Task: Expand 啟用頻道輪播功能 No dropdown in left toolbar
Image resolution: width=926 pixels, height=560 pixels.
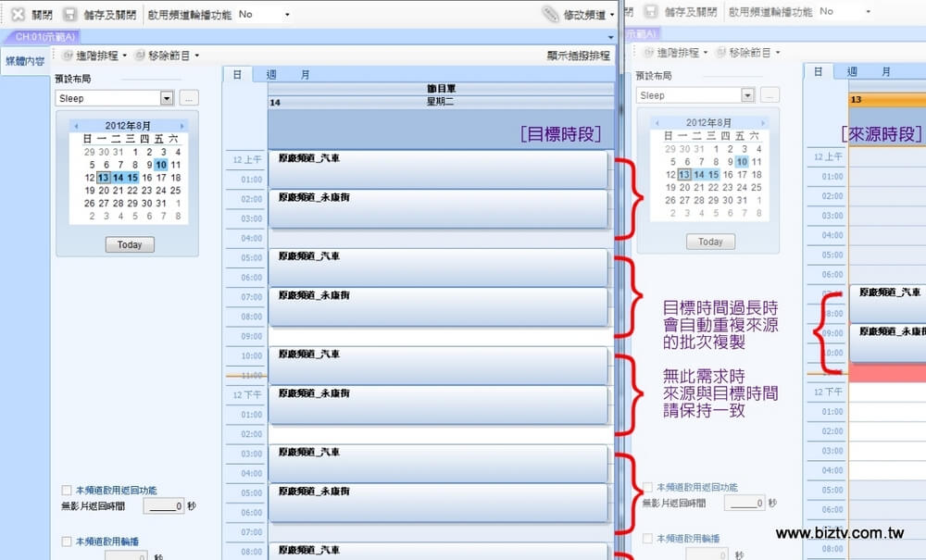Action: pyautogui.click(x=287, y=15)
